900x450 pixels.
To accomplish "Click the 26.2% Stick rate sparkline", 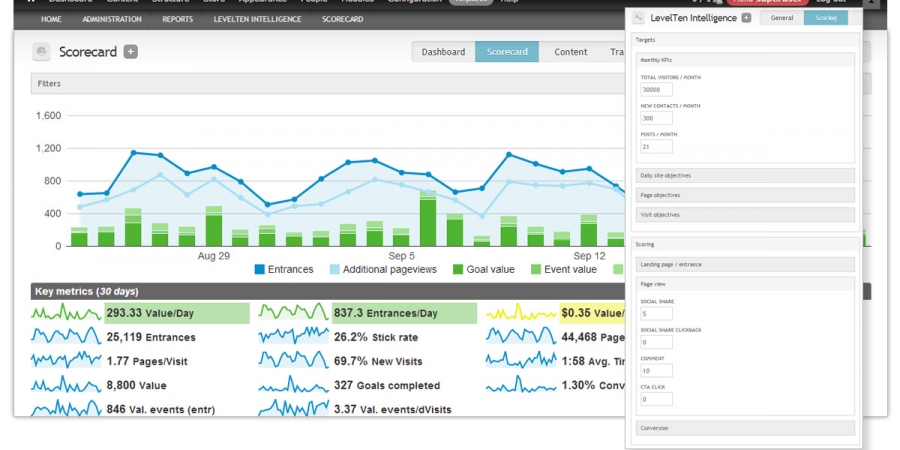I will (x=293, y=336).
